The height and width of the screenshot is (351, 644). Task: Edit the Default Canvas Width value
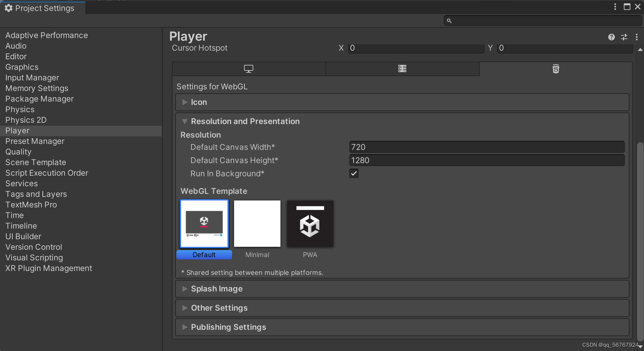click(486, 147)
